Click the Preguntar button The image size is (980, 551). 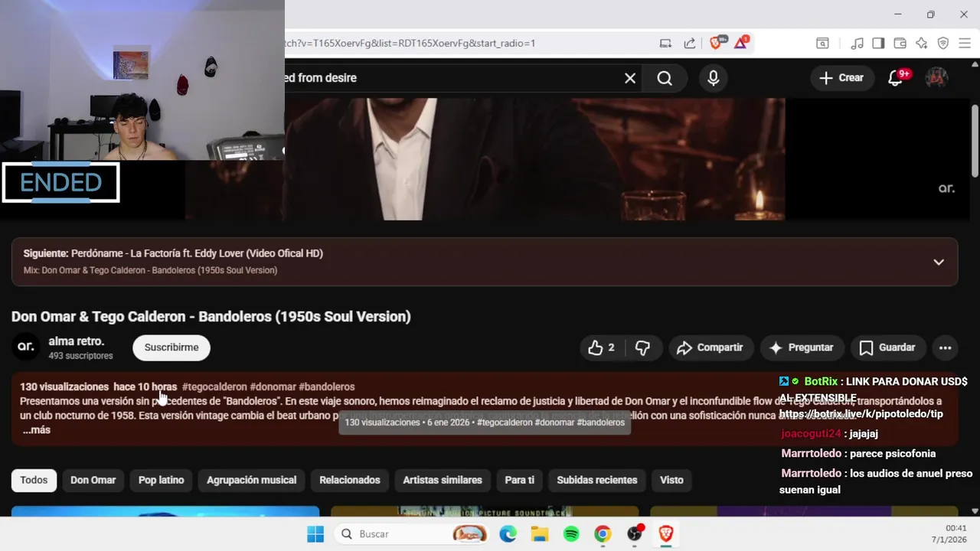801,347
